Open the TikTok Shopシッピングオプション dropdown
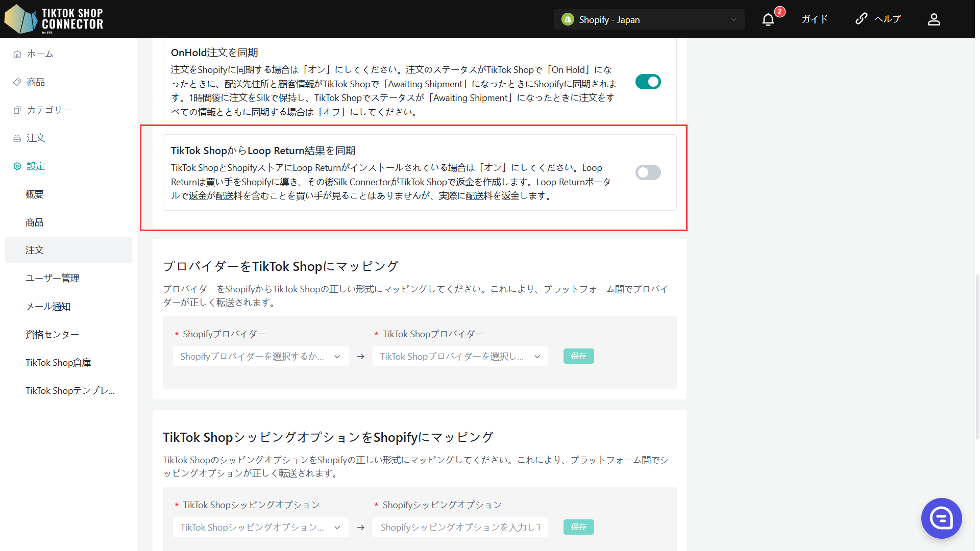The width and height of the screenshot is (980, 551). tap(261, 527)
